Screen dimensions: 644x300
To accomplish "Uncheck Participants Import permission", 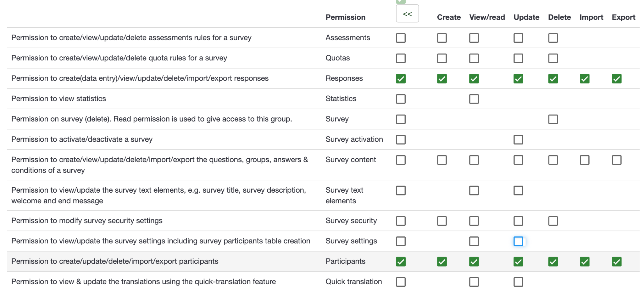I will click(x=584, y=262).
